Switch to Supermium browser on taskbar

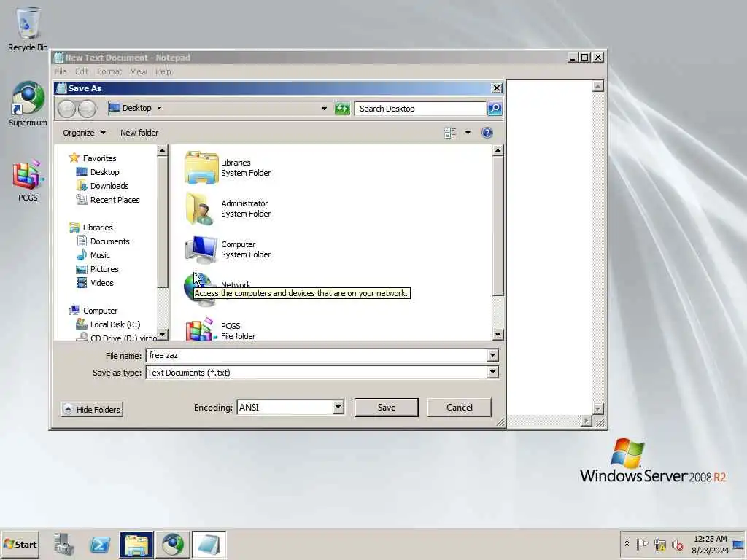click(172, 544)
